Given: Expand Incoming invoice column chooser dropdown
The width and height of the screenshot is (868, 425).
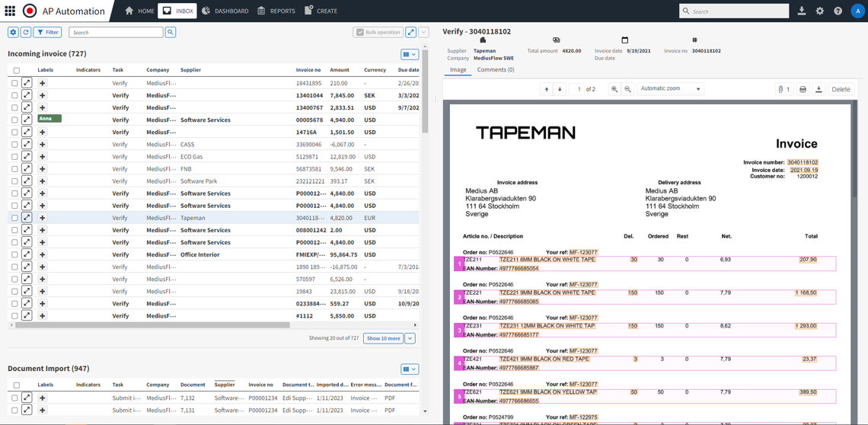Looking at the screenshot, I should [x=410, y=54].
